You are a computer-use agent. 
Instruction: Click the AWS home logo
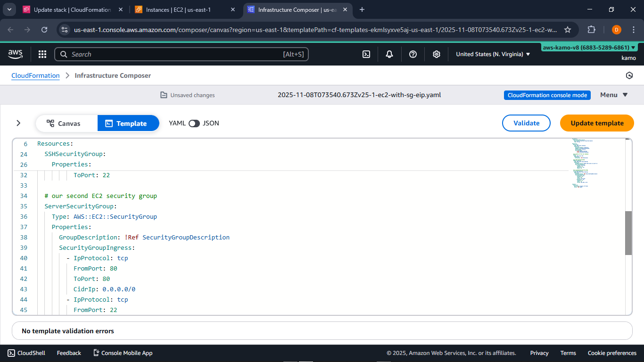click(15, 54)
